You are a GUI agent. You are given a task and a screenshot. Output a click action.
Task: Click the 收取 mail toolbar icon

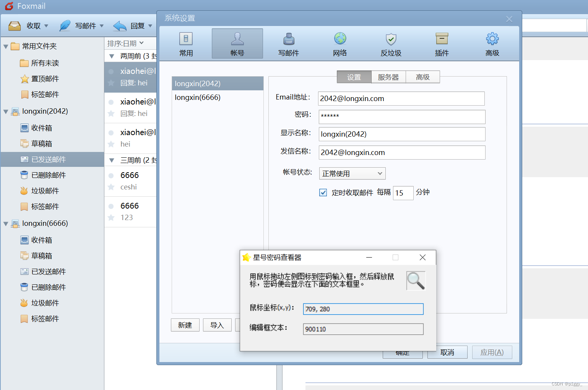coord(15,26)
